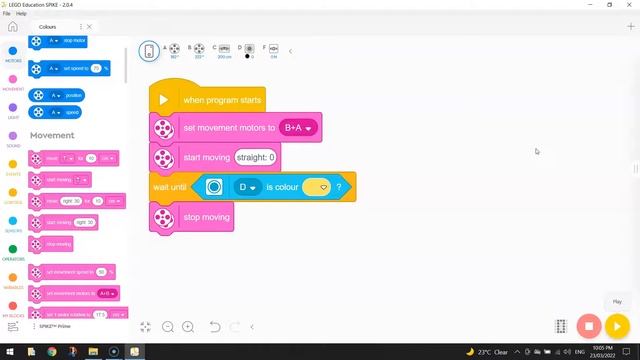Stop the running program
The width and height of the screenshot is (640, 360).
pos(589,326)
